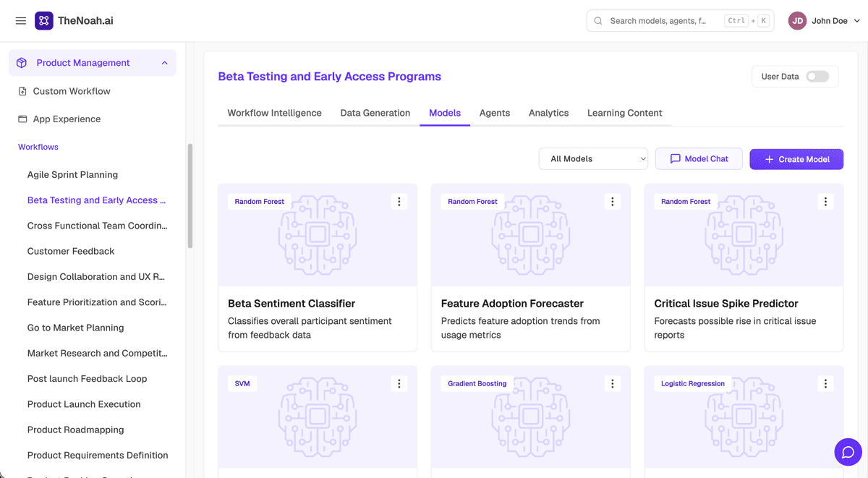Click the plus icon in Create Model
Viewport: 868px width, 478px height.
click(x=769, y=159)
